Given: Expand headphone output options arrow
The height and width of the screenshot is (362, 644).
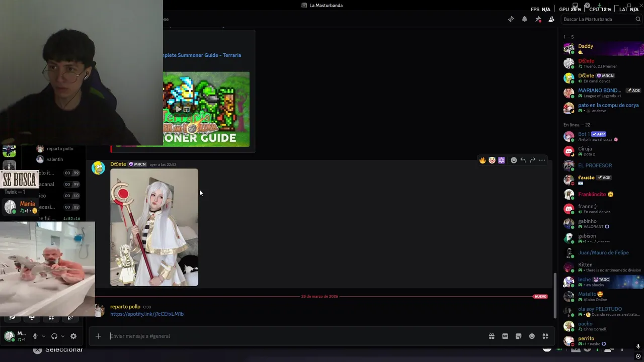Looking at the screenshot, I should [62, 336].
